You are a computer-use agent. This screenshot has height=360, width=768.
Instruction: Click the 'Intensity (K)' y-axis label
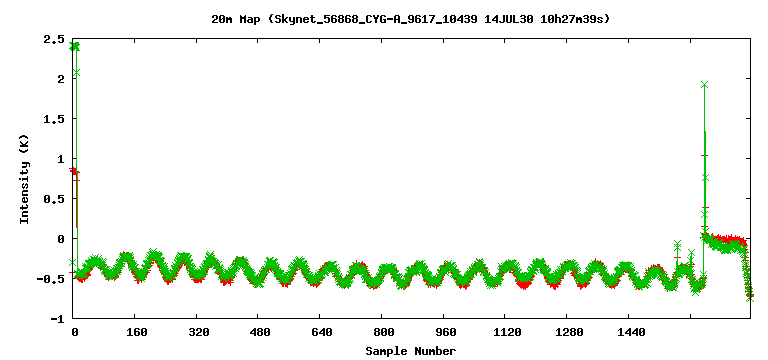click(24, 178)
